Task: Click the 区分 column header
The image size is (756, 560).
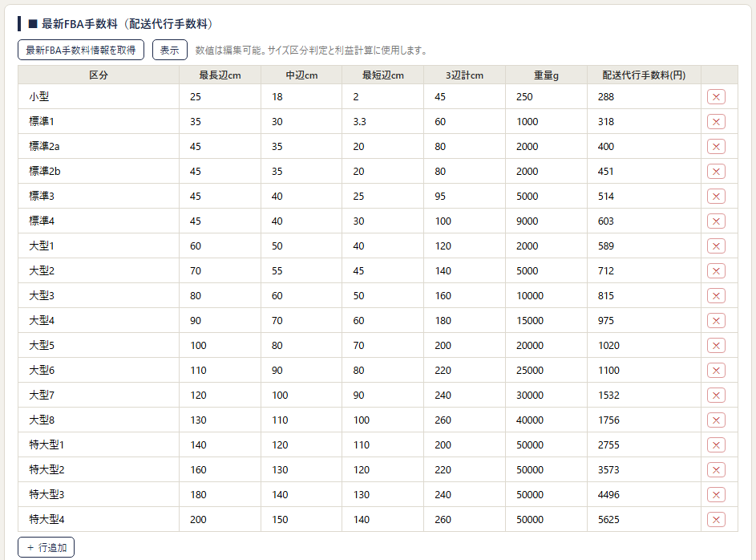Action: (x=99, y=75)
